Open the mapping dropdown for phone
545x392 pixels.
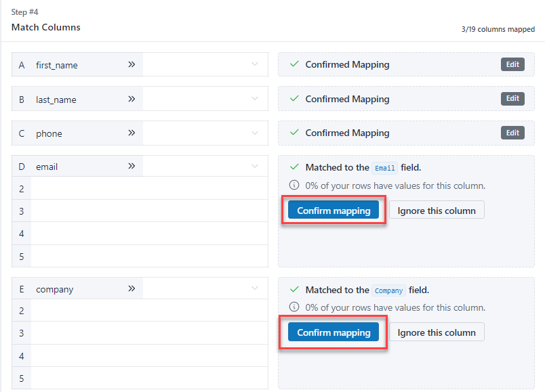pos(205,133)
